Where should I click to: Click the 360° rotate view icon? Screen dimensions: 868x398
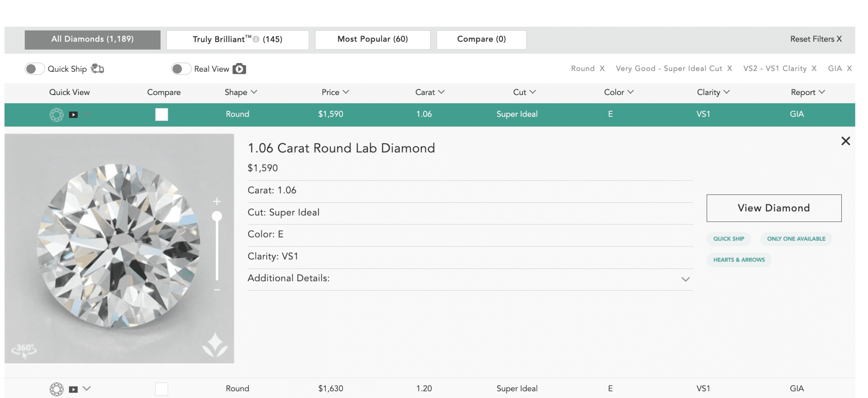(x=24, y=350)
